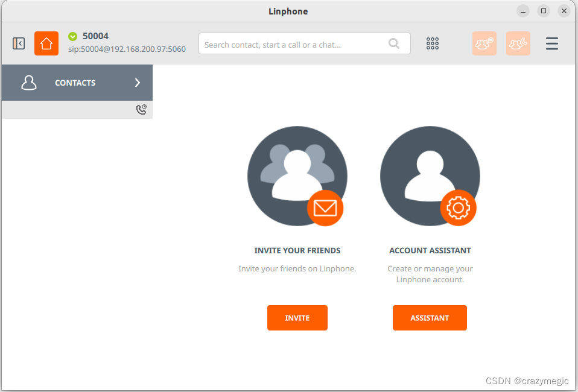The height and width of the screenshot is (392, 578).
Task: Select the INVITE YOUR FRIENDS heading
Action: 297,250
